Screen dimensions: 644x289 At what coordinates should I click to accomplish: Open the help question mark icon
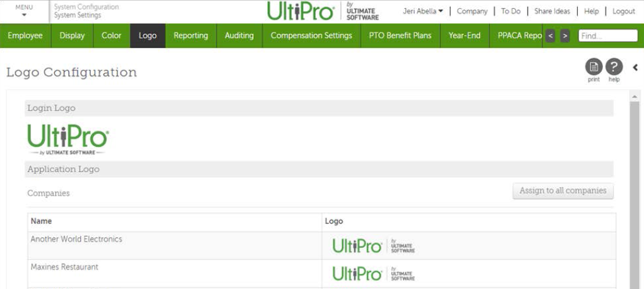point(614,66)
